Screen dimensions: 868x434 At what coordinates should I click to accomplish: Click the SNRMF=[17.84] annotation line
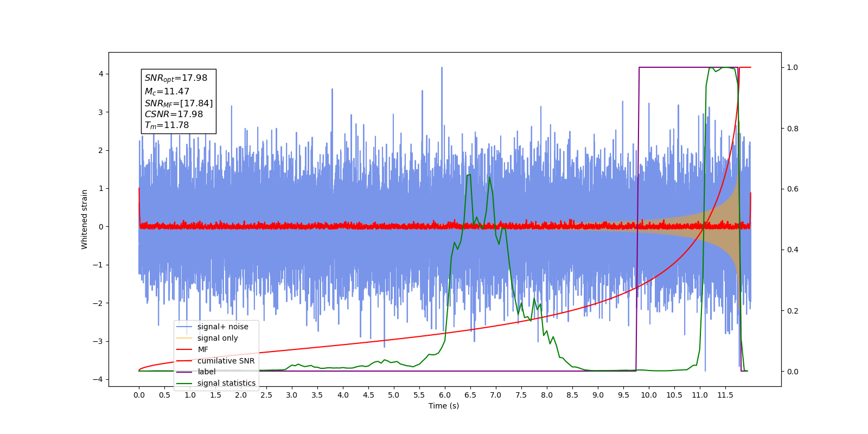178,103
